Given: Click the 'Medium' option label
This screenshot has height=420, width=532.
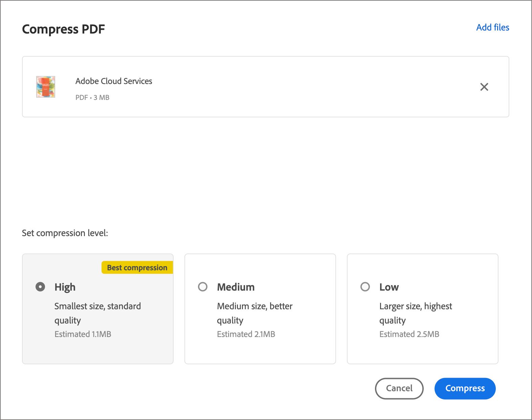Looking at the screenshot, I should click(236, 287).
